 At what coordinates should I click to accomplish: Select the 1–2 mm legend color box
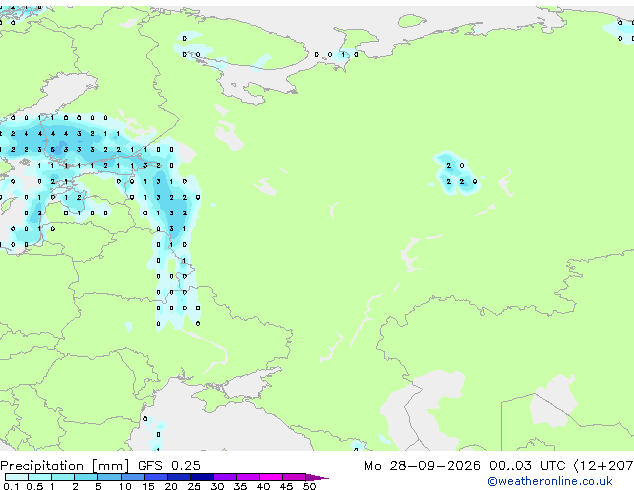(x=63, y=477)
